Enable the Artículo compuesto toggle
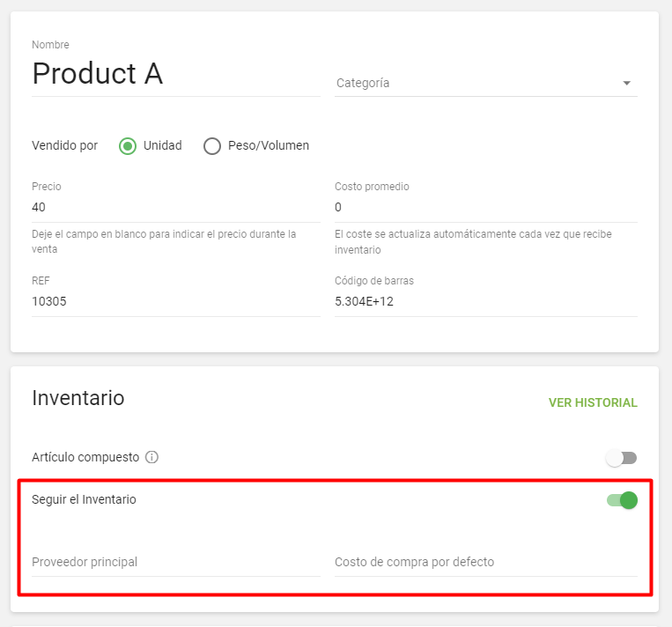The image size is (672, 627). [x=621, y=458]
